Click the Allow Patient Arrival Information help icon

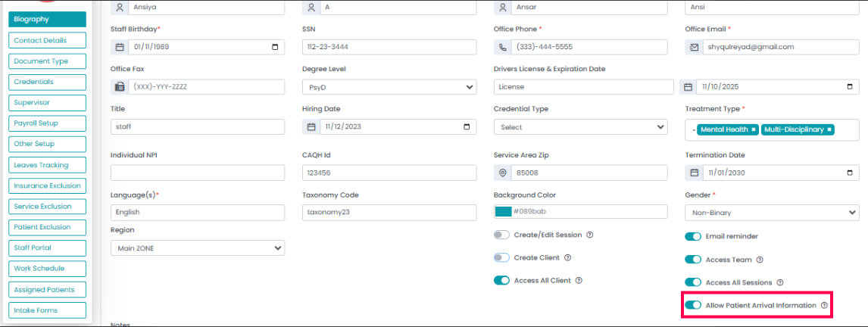(x=824, y=306)
